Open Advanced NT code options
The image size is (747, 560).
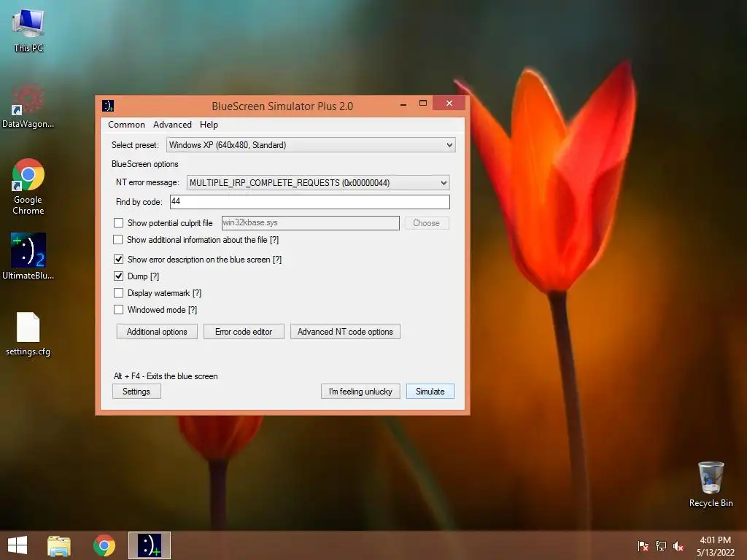click(x=345, y=332)
